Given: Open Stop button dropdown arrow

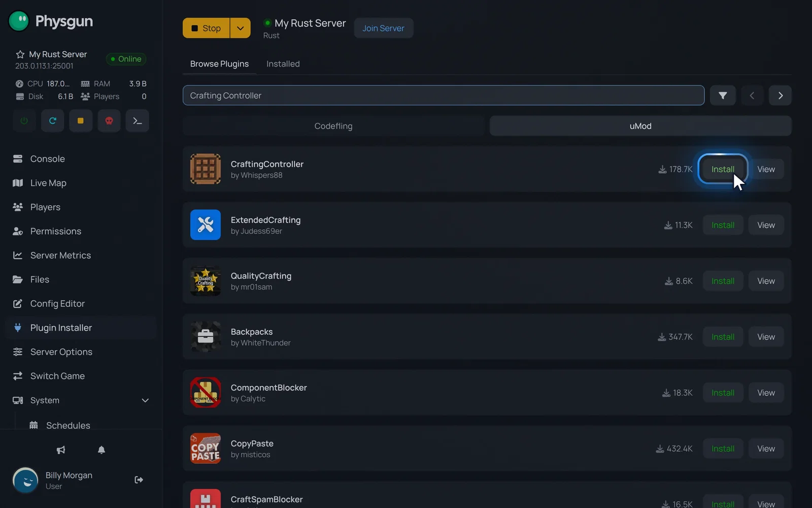Looking at the screenshot, I should coord(241,28).
